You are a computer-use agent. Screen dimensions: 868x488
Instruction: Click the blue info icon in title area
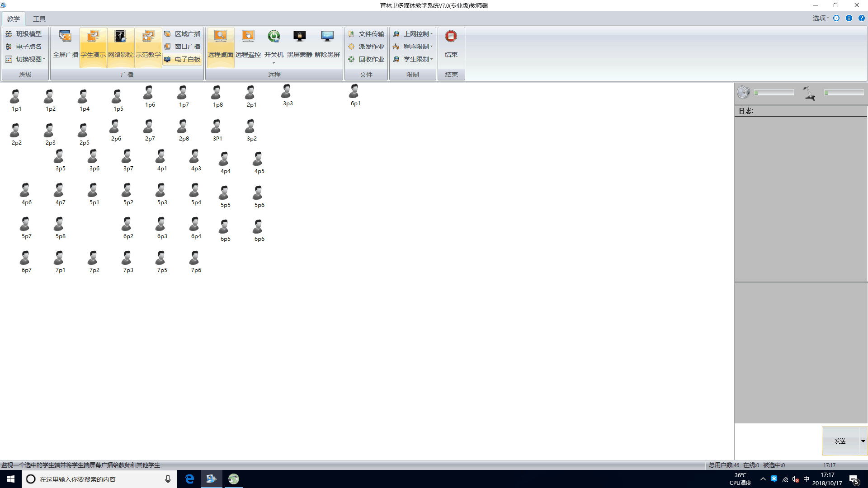click(849, 18)
